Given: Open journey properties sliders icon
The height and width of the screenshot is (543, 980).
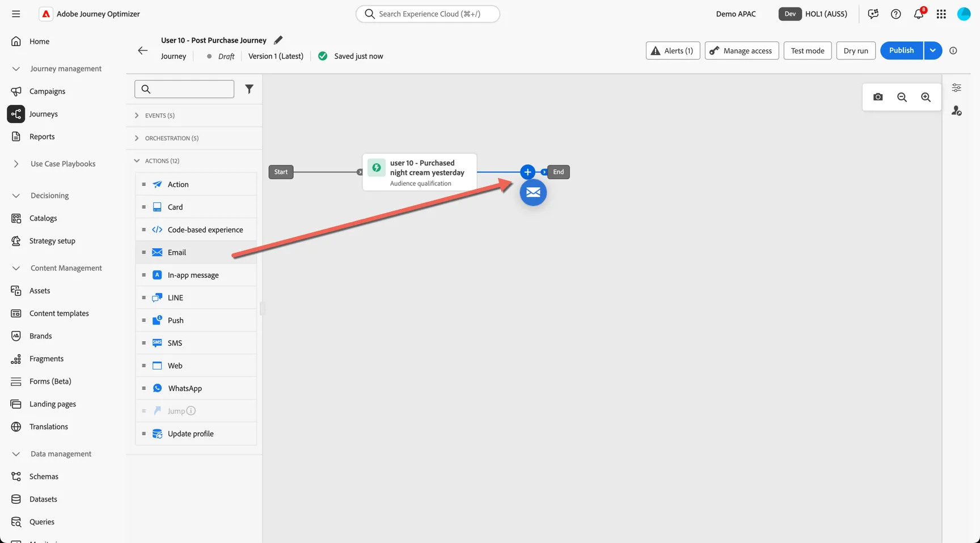Looking at the screenshot, I should coord(956,88).
